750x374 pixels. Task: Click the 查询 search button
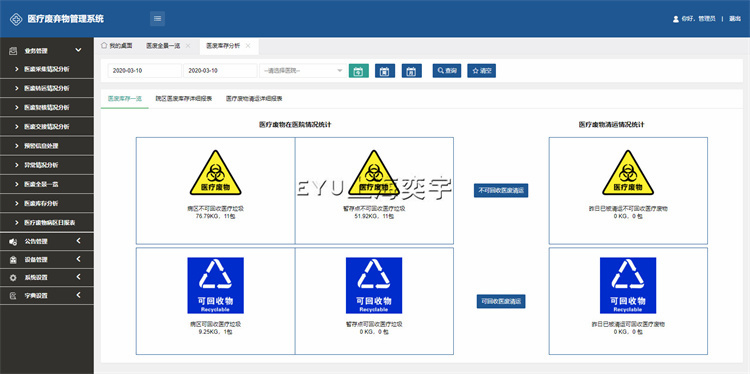click(447, 71)
